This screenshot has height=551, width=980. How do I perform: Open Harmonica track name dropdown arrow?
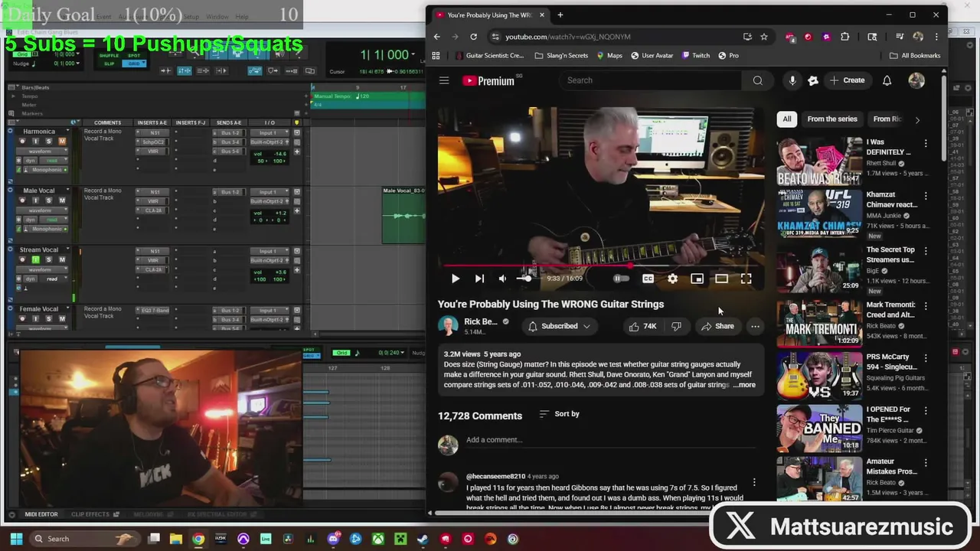[67, 131]
